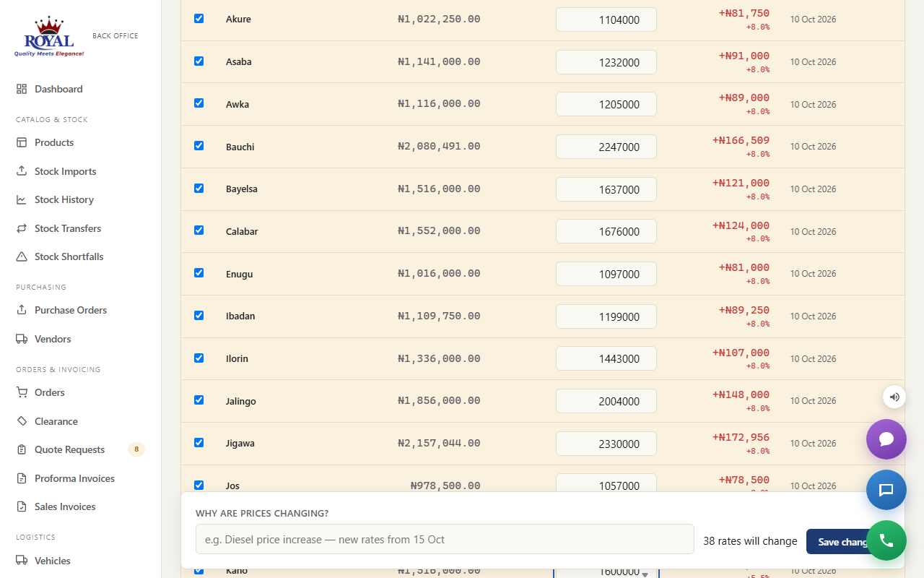Go to Stock Imports page
The image size is (924, 578).
[80, 171]
